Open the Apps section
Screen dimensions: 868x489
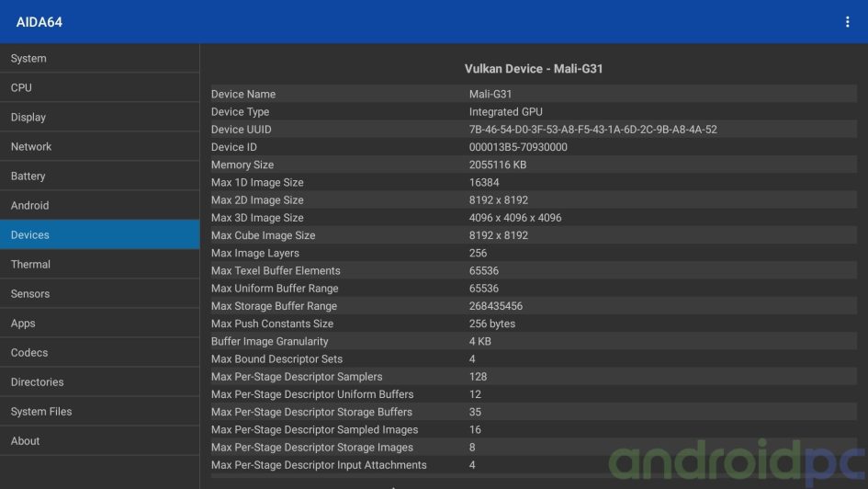(99, 323)
